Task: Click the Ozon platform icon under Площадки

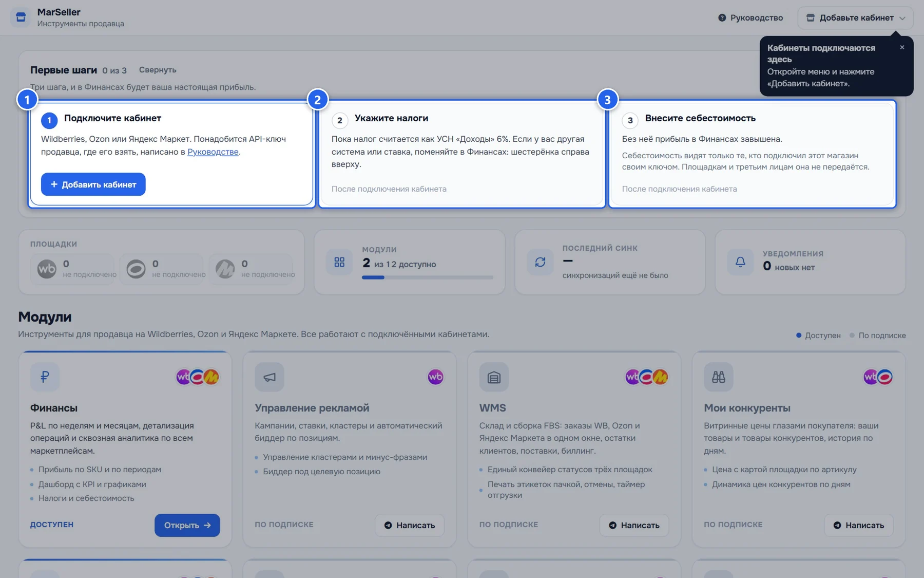Action: [136, 269]
